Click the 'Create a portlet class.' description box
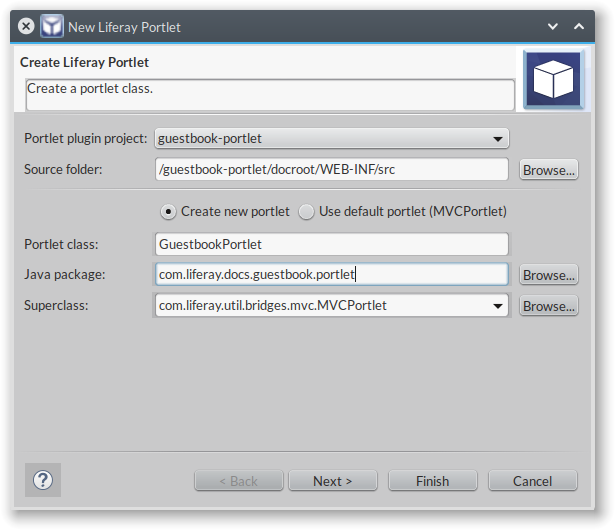615x530 pixels. (x=270, y=95)
